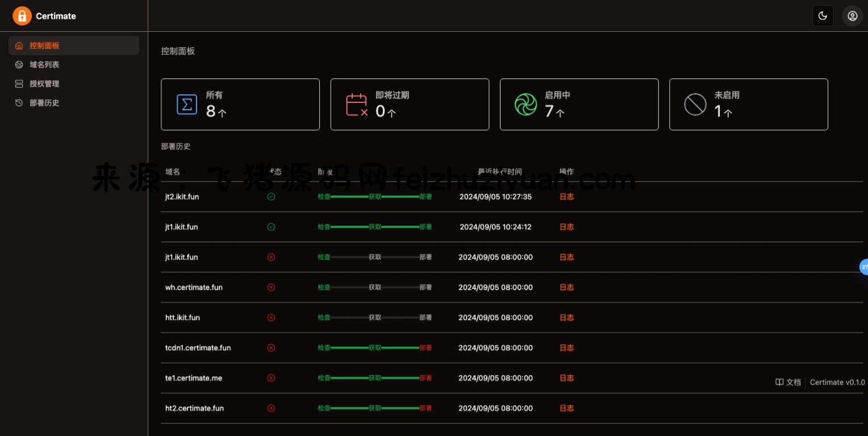Click failed status icon for ht2.certimate.fun
The height and width of the screenshot is (436, 868).
click(271, 408)
